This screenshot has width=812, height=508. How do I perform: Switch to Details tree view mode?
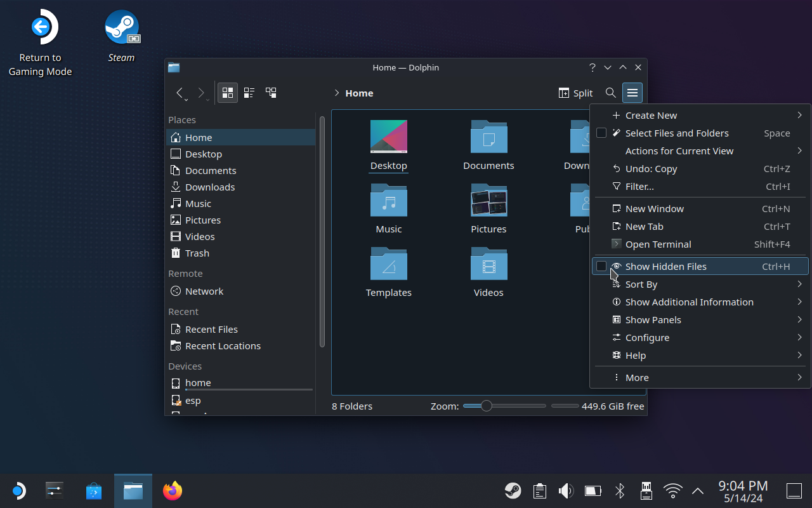pos(271,93)
